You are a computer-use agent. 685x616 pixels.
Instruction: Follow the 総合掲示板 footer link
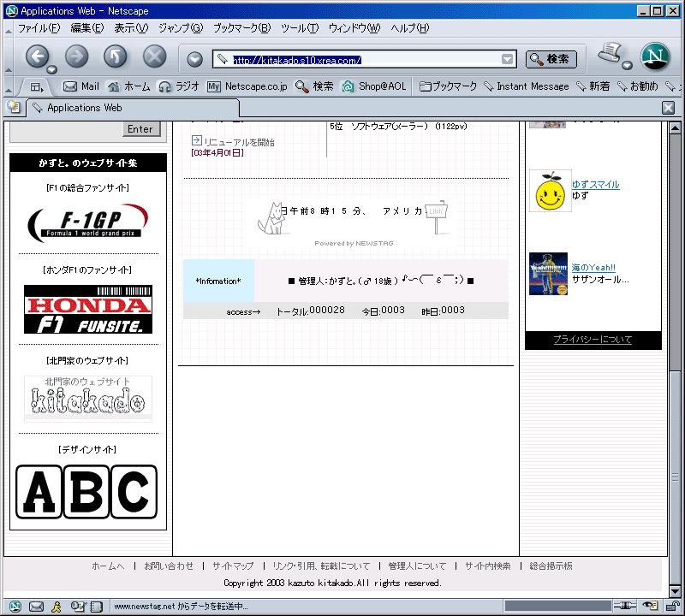pos(551,566)
